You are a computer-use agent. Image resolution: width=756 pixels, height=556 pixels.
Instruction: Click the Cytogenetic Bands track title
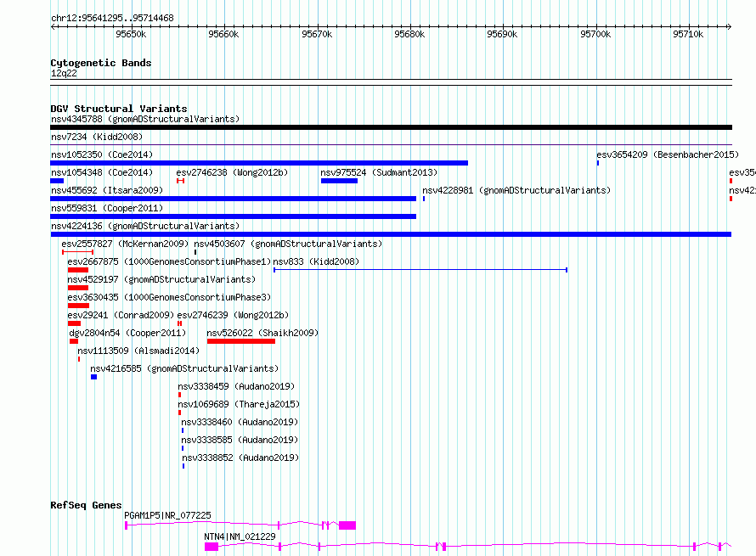click(101, 63)
